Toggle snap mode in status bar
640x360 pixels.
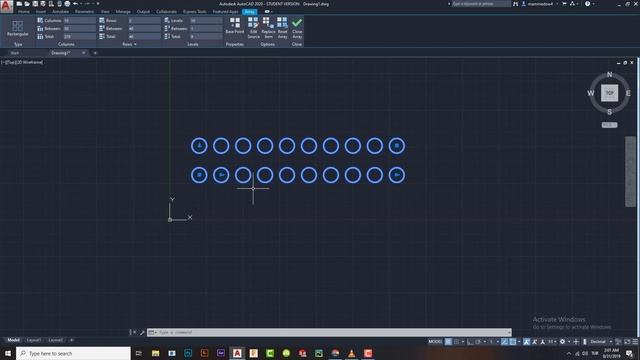(456, 342)
